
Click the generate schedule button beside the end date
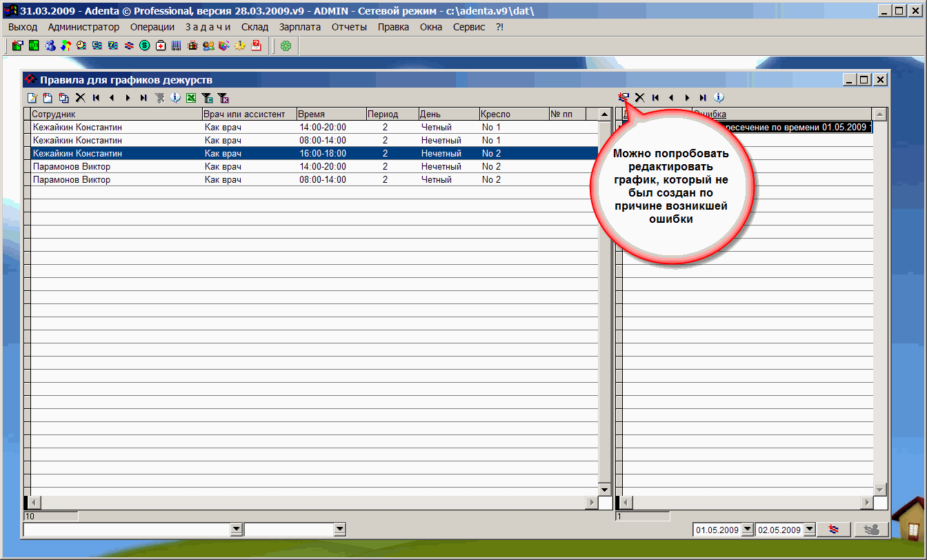pos(834,530)
